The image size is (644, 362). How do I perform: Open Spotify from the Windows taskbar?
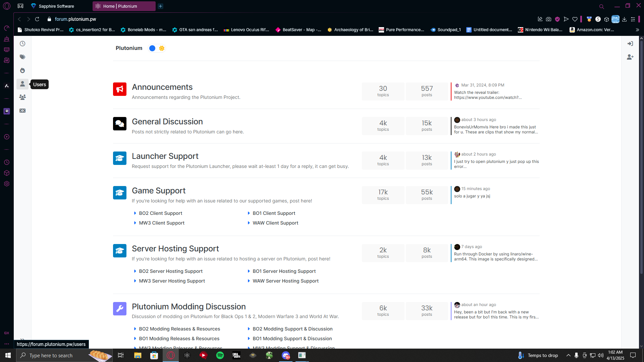tap(220, 355)
